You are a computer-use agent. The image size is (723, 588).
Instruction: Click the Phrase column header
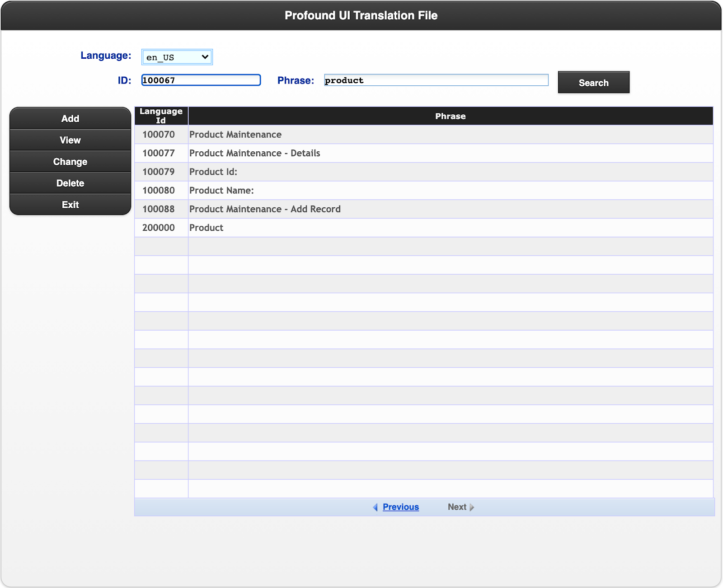coord(451,116)
